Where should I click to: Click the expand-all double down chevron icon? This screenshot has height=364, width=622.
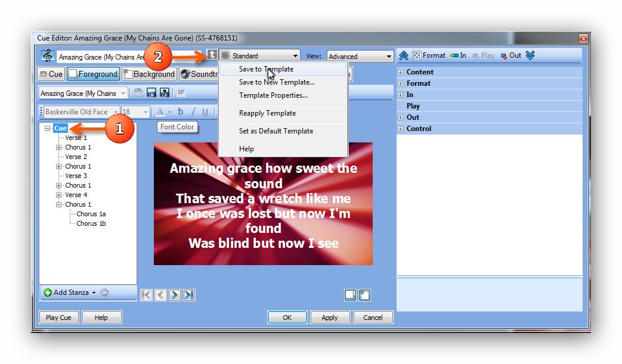click(530, 55)
